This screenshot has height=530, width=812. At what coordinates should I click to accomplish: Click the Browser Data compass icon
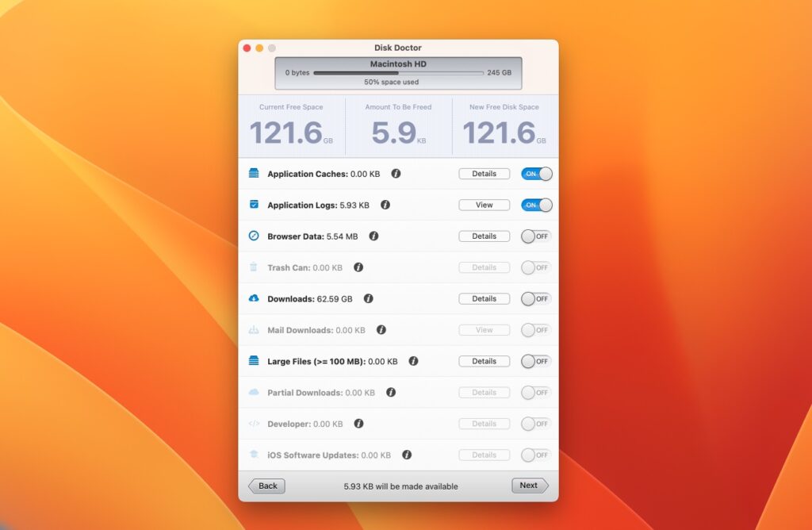[255, 236]
